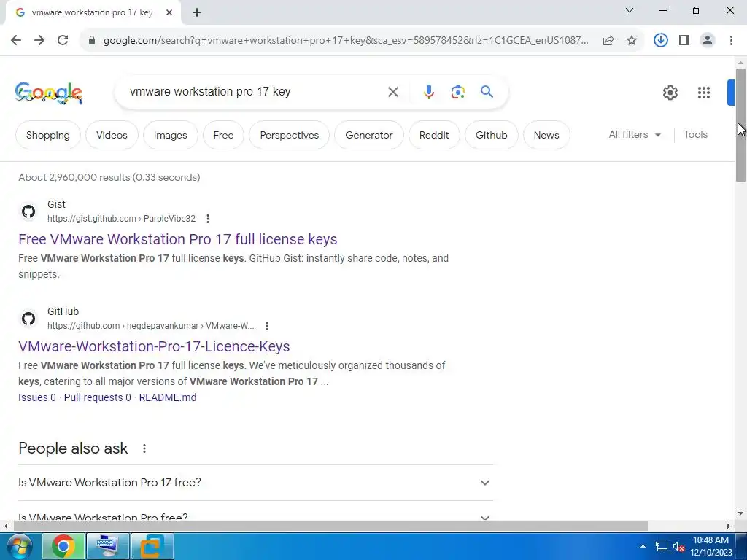Toggle the browser side panel icon
This screenshot has width=747, height=560.
coord(684,40)
